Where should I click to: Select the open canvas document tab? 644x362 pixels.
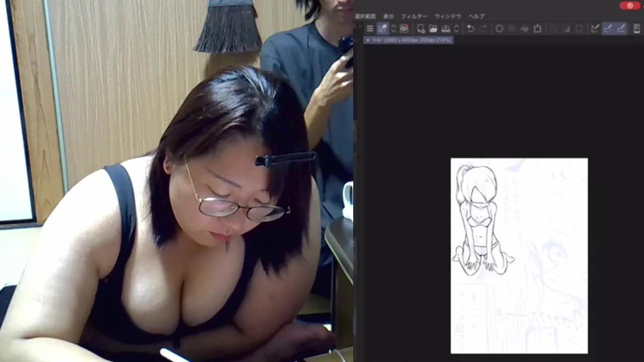pyautogui.click(x=408, y=40)
